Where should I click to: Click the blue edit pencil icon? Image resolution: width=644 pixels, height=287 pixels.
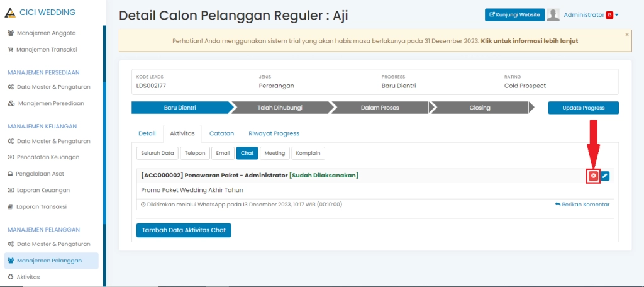[604, 176]
